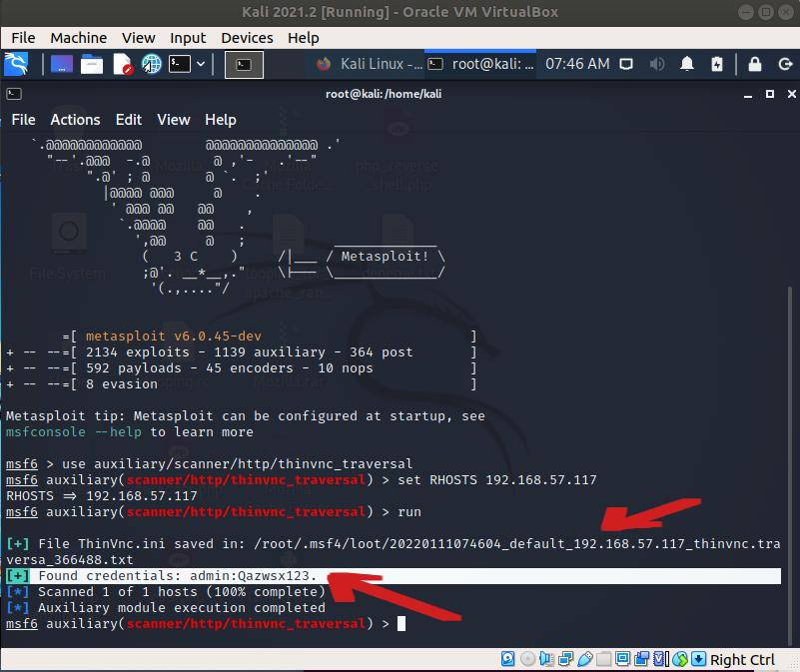800x672 pixels.
Task: Open the terminal View menu
Action: point(174,120)
